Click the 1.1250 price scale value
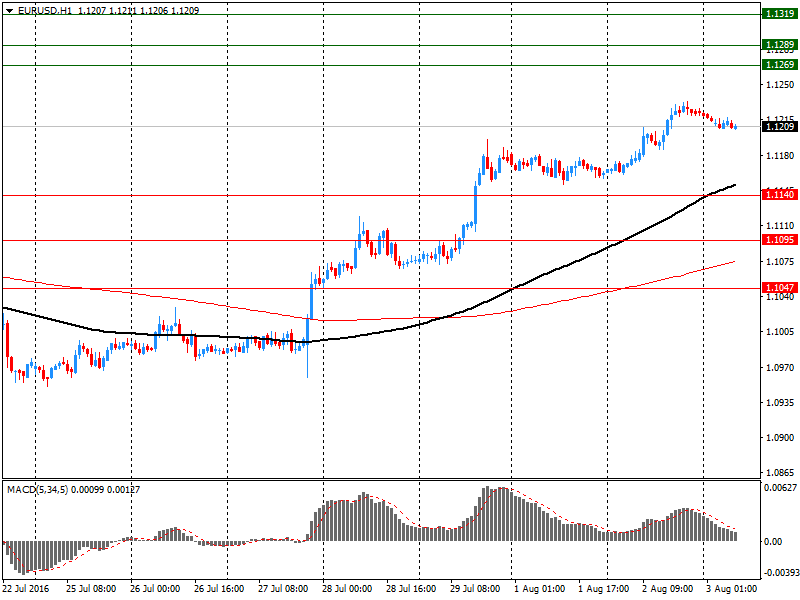The image size is (800, 600). tap(780, 85)
